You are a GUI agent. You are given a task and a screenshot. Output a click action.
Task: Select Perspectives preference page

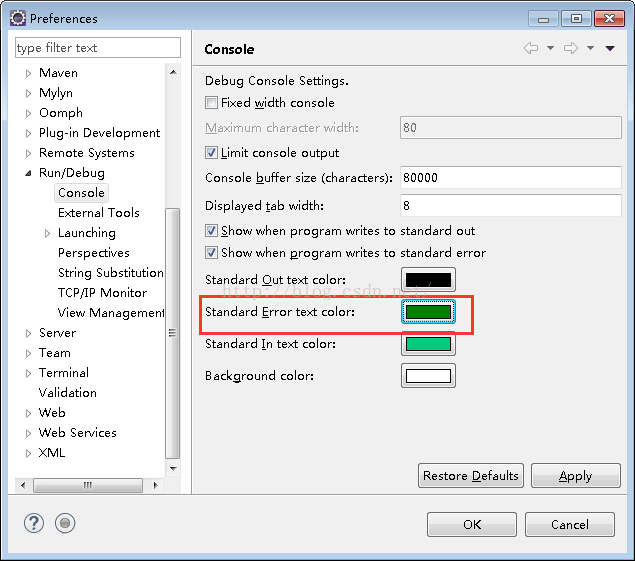coord(94,253)
